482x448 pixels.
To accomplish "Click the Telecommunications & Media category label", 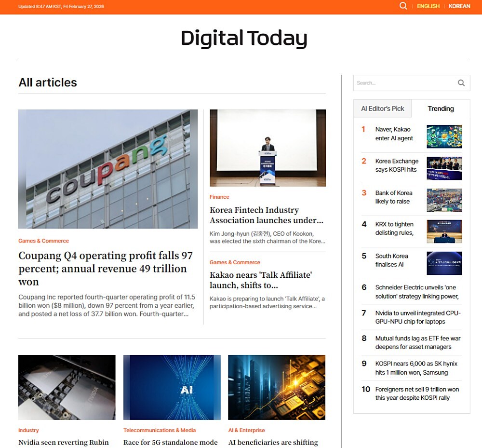I will pyautogui.click(x=160, y=430).
